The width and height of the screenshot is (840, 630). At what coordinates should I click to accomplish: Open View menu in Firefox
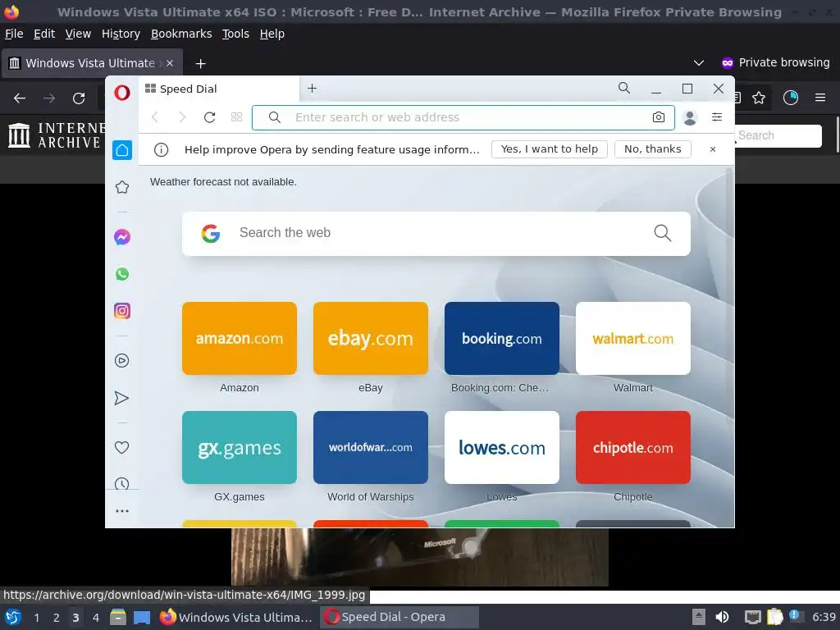coord(78,34)
